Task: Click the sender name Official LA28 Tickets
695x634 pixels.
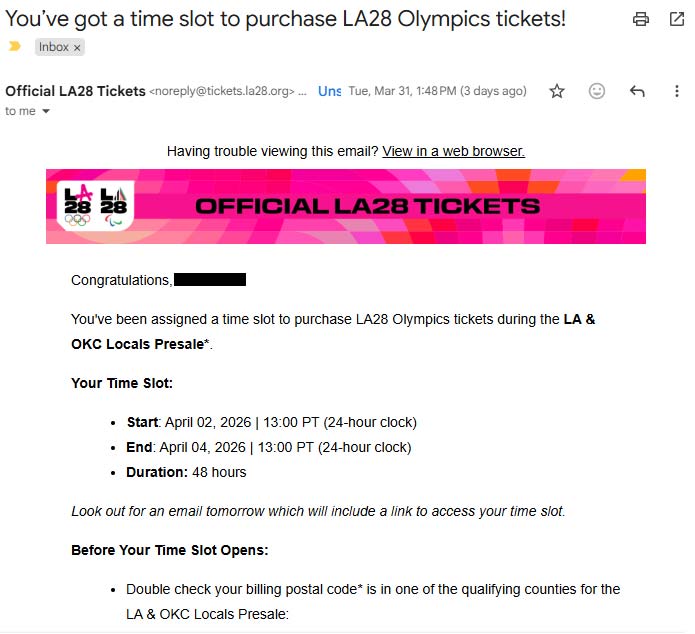Action: point(75,91)
